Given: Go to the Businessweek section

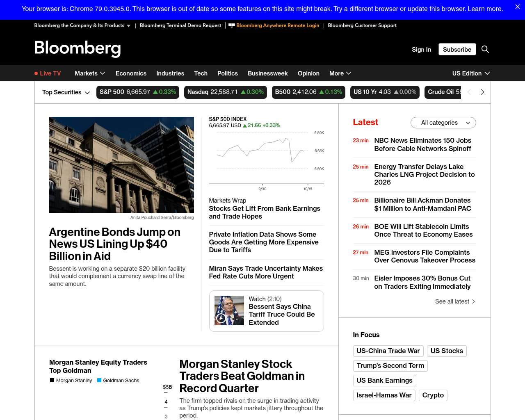Looking at the screenshot, I should (267, 73).
